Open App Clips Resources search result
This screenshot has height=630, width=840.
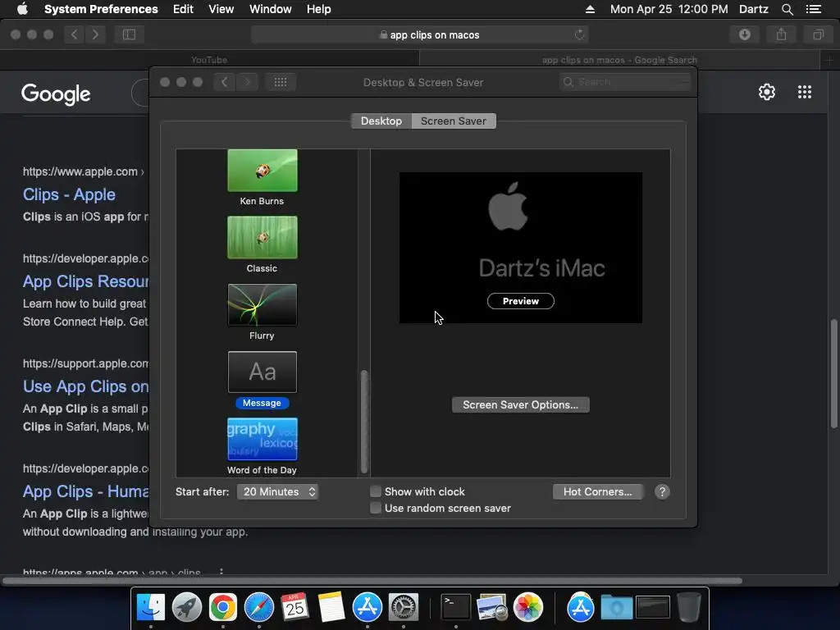click(x=85, y=281)
